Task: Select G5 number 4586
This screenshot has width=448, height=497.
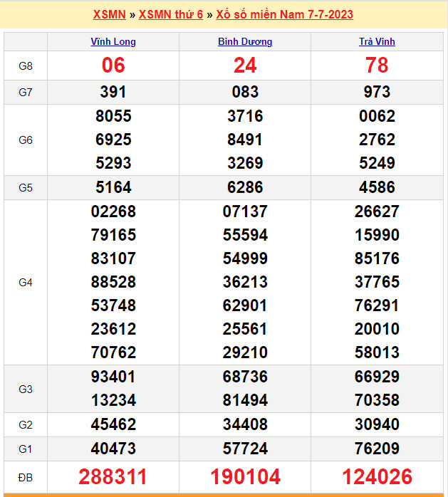Action: pos(377,188)
